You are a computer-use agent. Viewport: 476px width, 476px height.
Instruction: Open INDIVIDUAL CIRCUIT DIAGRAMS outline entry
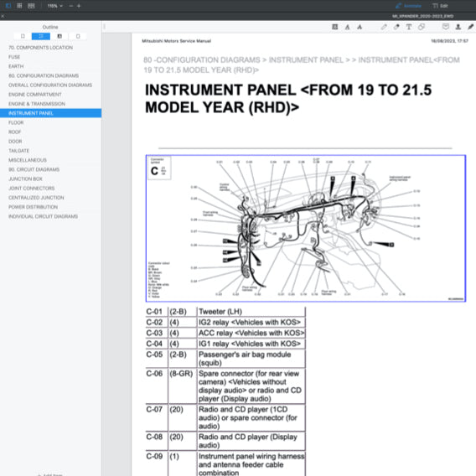(43, 217)
